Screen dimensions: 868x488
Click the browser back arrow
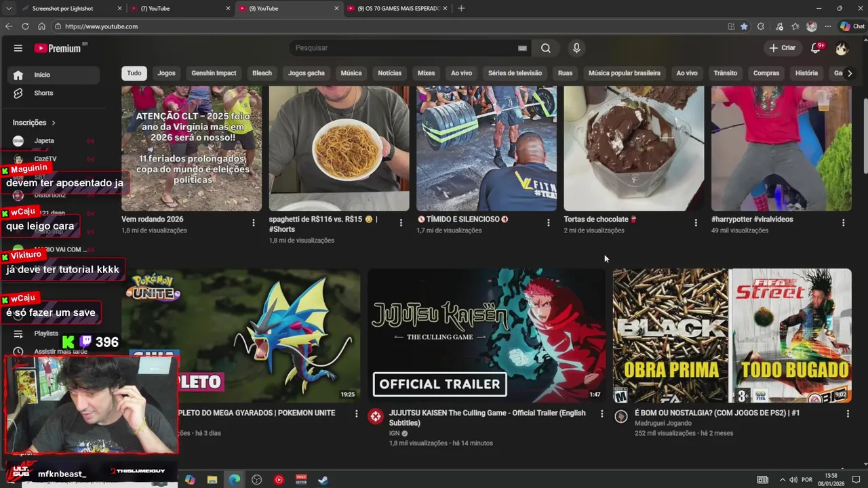tap(9, 26)
